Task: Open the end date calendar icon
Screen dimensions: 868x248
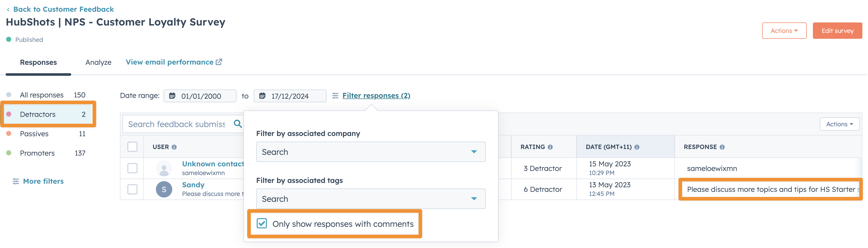Action: click(x=262, y=96)
